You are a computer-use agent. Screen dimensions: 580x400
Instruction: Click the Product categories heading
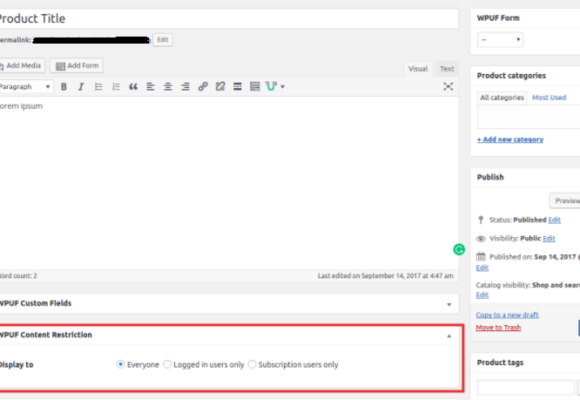point(511,75)
